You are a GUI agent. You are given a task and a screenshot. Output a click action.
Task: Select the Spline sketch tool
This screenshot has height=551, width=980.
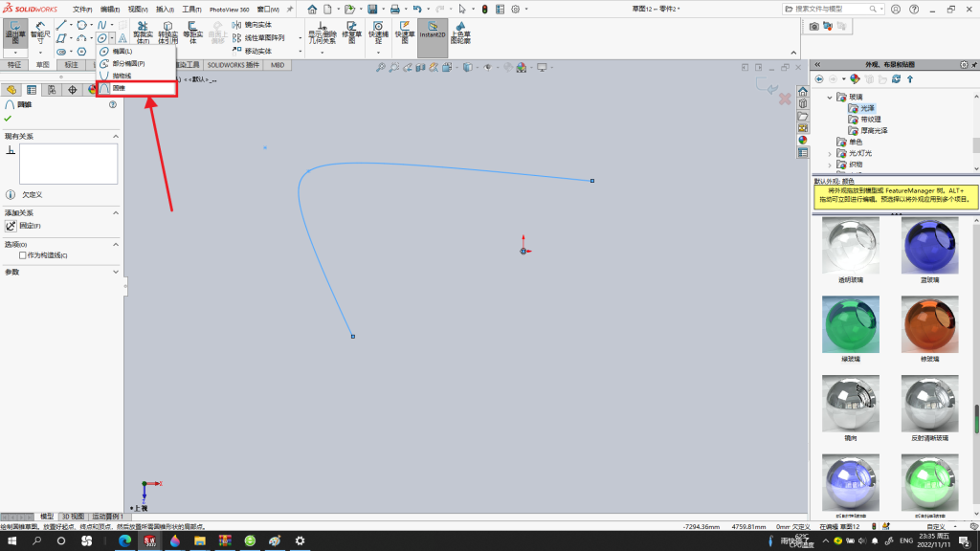pyautogui.click(x=101, y=25)
